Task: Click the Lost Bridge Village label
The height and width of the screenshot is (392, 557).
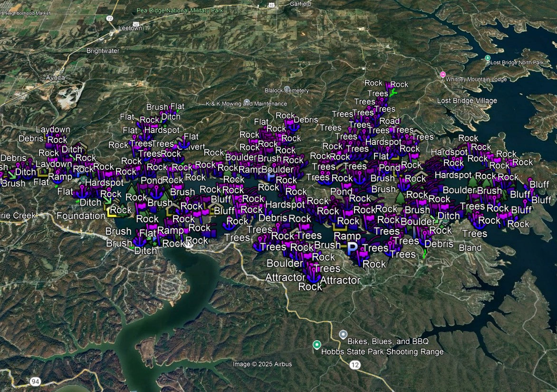Action: tap(467, 101)
